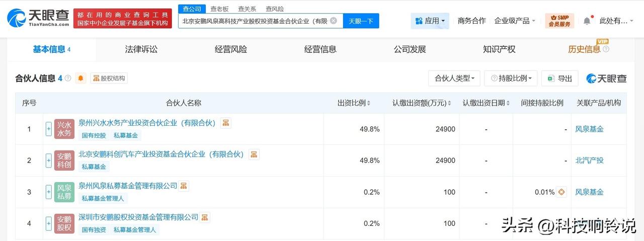Image resolution: width=644 pixels, height=241 pixels.
Task: Click the 私募基金管理人 tag in row 3
Action: click(x=103, y=198)
